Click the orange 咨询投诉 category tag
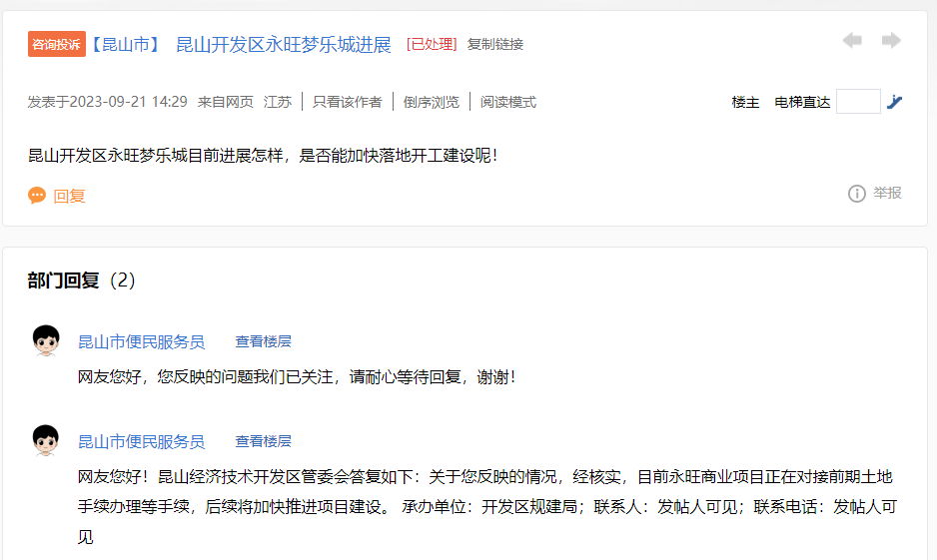This screenshot has height=560, width=937. pyautogui.click(x=56, y=44)
